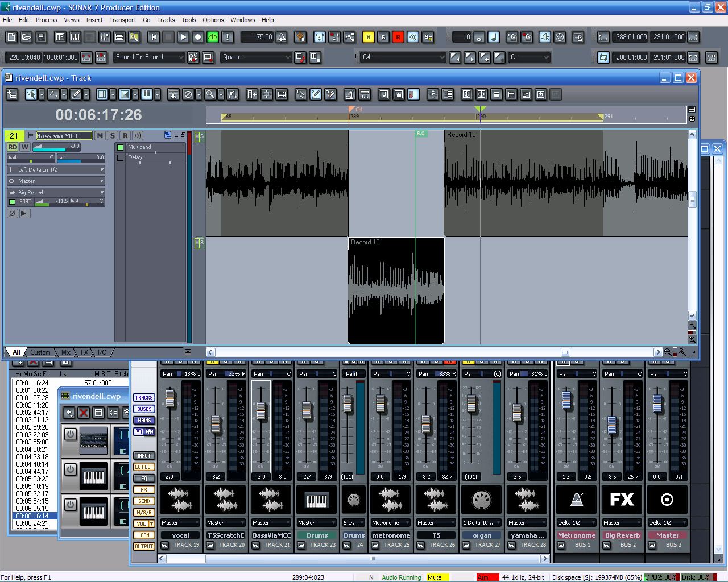Switch to the Custom tab in track pane
The width and height of the screenshot is (728, 582).
pyautogui.click(x=40, y=352)
